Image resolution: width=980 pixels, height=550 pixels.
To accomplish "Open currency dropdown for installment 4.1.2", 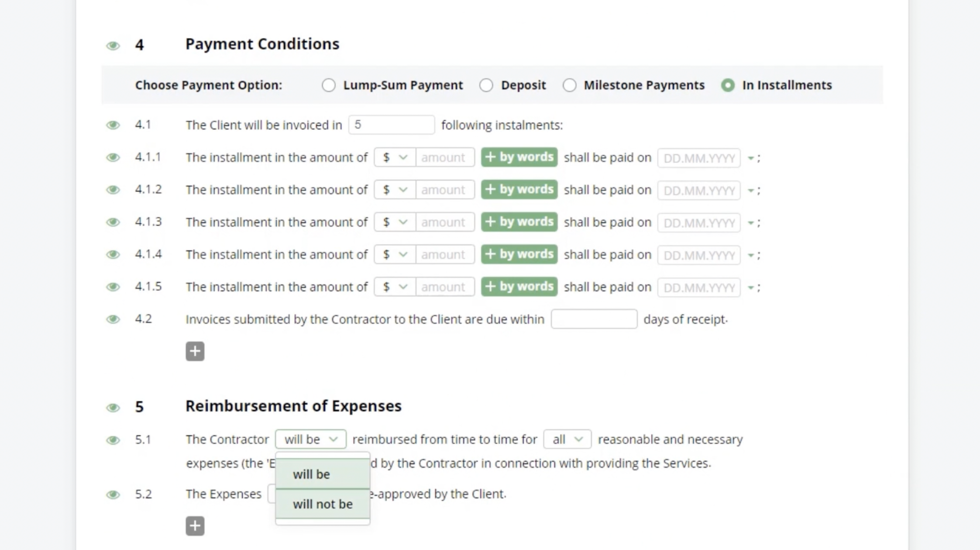I will coord(395,190).
